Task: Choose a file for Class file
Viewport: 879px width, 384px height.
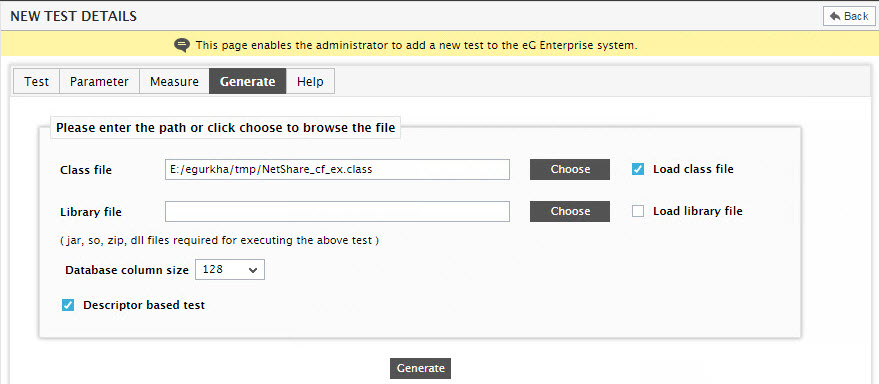Action: tap(570, 169)
